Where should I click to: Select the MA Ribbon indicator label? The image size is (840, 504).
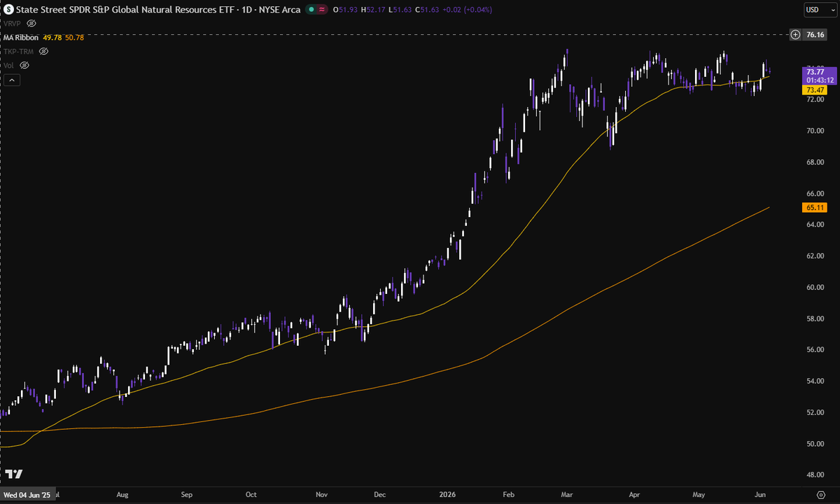coord(21,37)
